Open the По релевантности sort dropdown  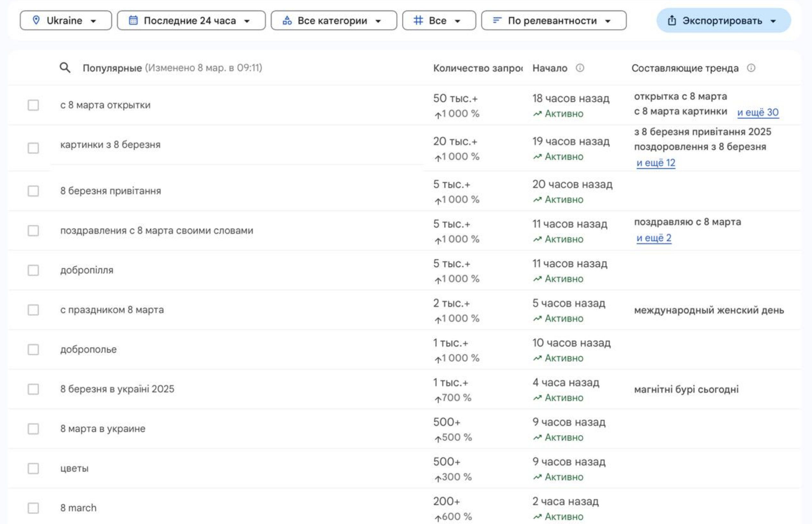point(554,20)
